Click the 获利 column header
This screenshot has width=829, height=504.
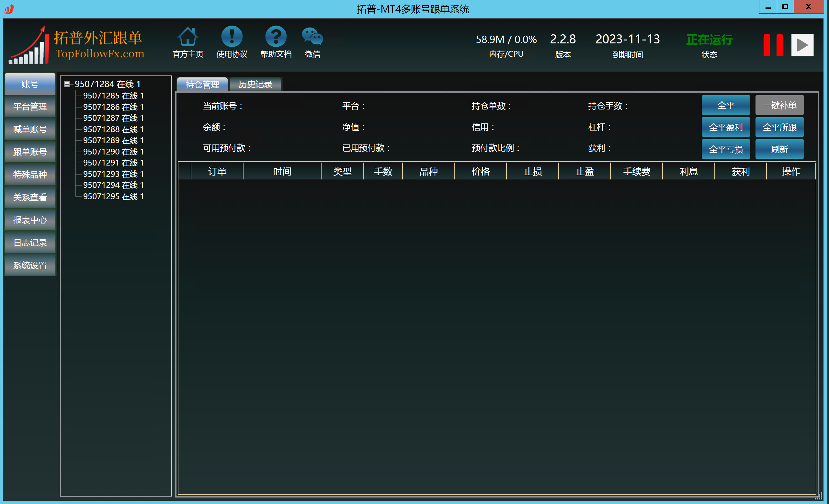[740, 172]
